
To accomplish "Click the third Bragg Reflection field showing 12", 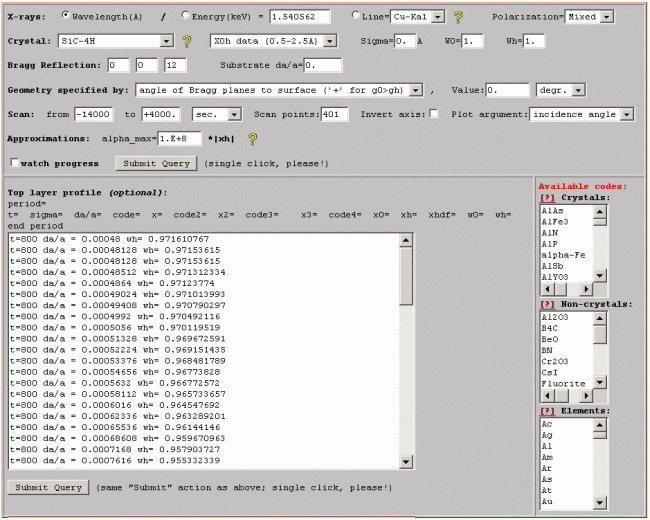I will click(175, 66).
